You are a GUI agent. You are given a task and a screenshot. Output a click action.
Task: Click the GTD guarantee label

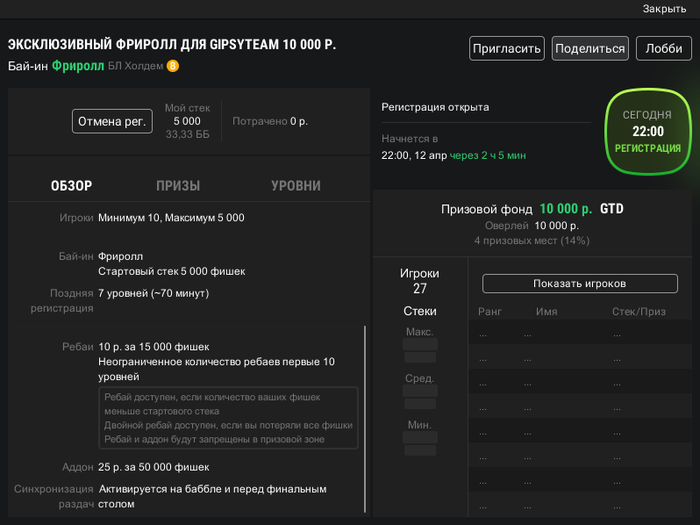pyautogui.click(x=612, y=209)
